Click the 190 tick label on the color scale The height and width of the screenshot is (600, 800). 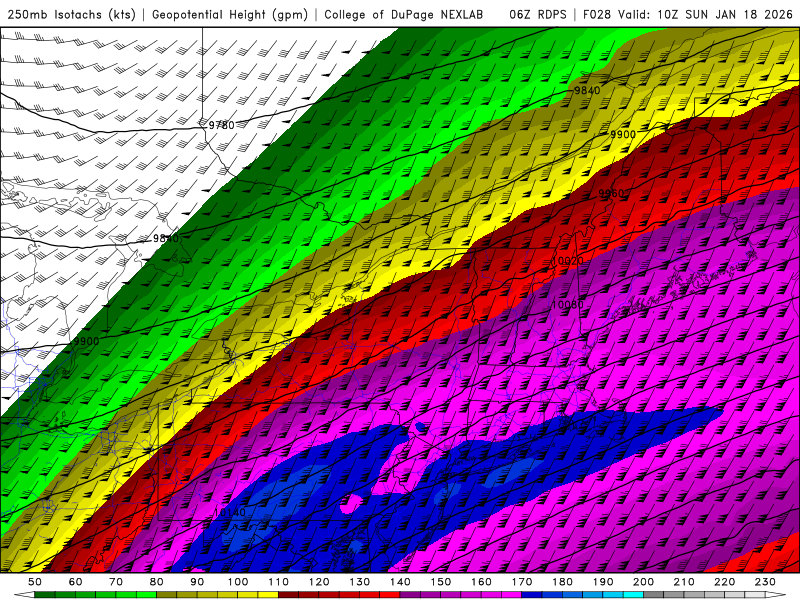[603, 582]
